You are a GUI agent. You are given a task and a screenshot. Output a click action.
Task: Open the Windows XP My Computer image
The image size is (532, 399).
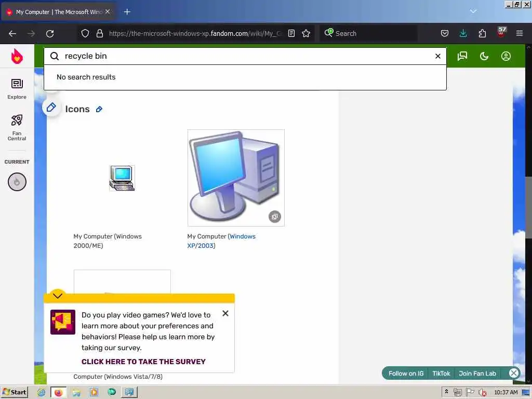pos(236,178)
